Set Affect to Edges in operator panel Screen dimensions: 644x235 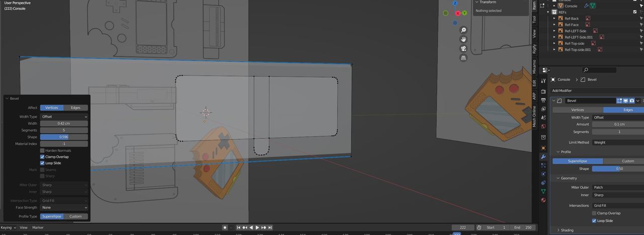tap(75, 107)
